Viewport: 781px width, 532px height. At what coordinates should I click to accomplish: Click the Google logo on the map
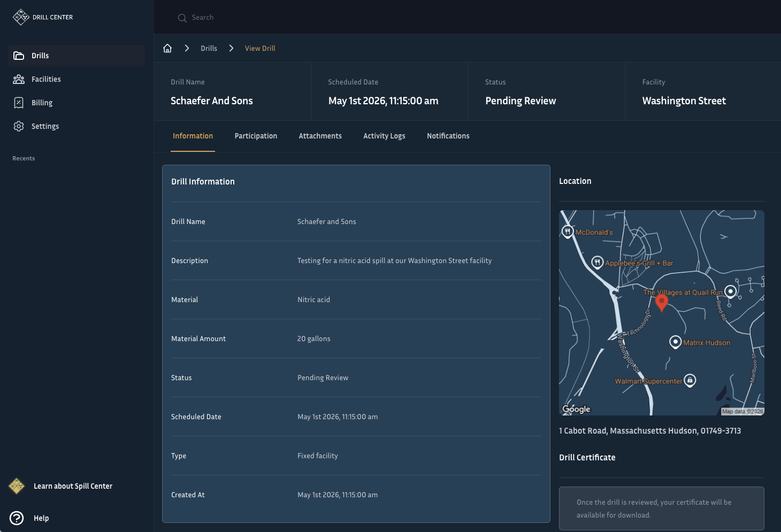coord(577,409)
